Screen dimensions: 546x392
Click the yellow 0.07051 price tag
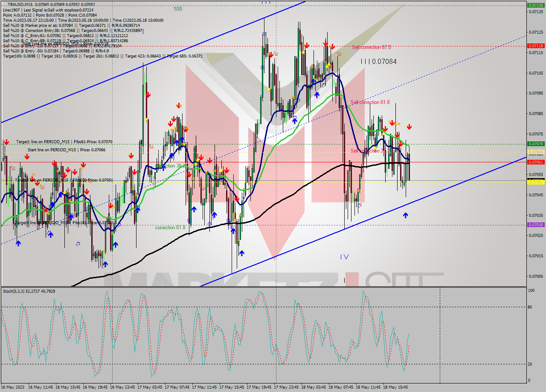pos(535,182)
